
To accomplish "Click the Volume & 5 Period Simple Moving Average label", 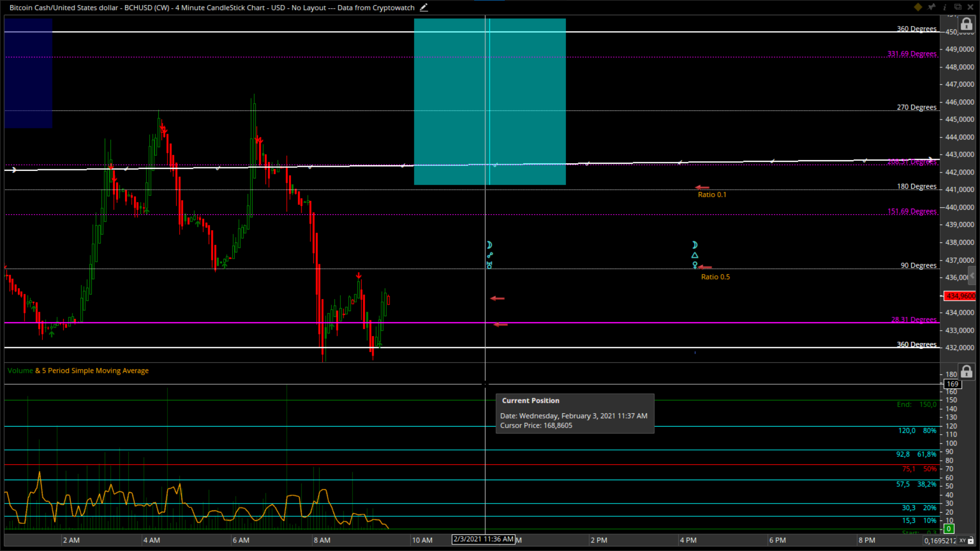I will [x=78, y=371].
